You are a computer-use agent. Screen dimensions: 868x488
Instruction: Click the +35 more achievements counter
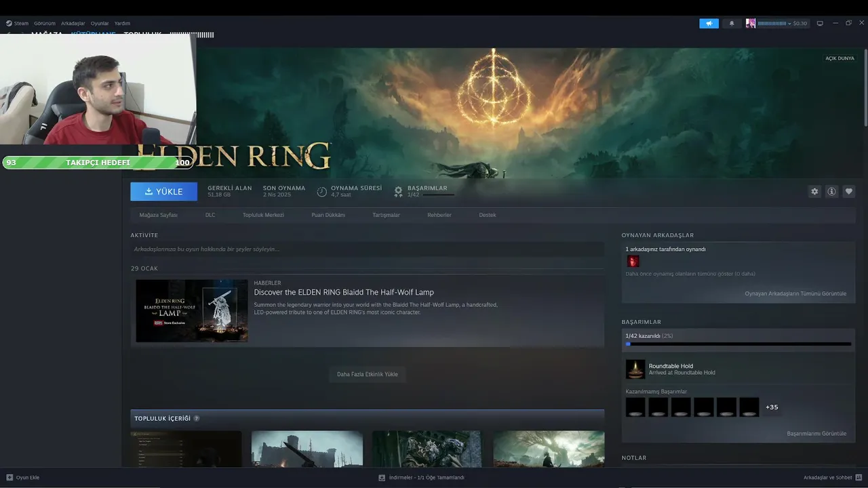[772, 407]
